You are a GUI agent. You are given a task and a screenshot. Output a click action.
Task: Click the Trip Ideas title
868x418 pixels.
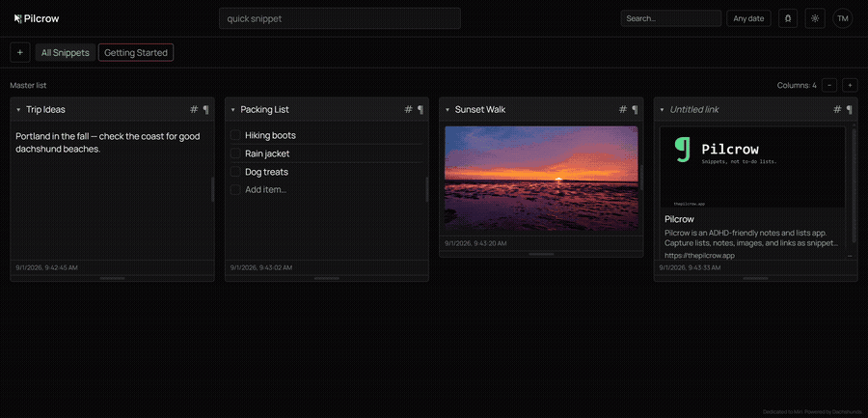click(45, 109)
